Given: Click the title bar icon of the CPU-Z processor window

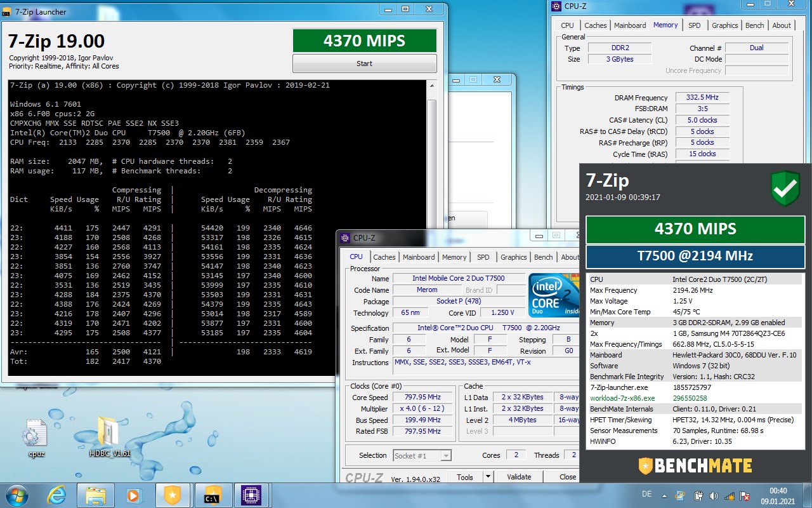Looking at the screenshot, I should pyautogui.click(x=345, y=238).
